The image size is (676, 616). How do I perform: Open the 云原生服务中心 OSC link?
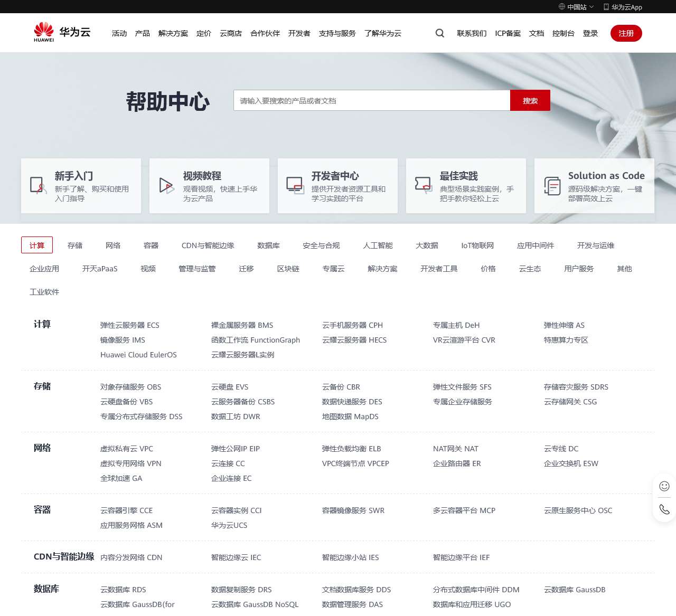click(x=578, y=510)
